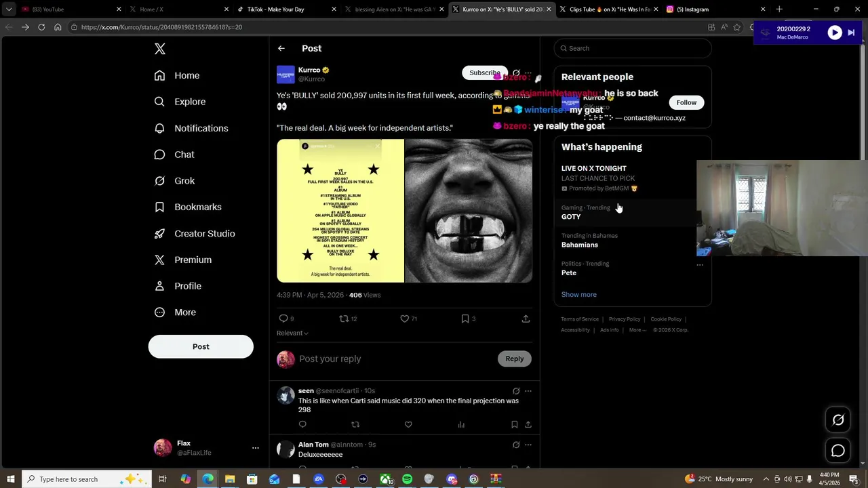Go to Home in the sidebar
868x488 pixels.
[x=177, y=75]
